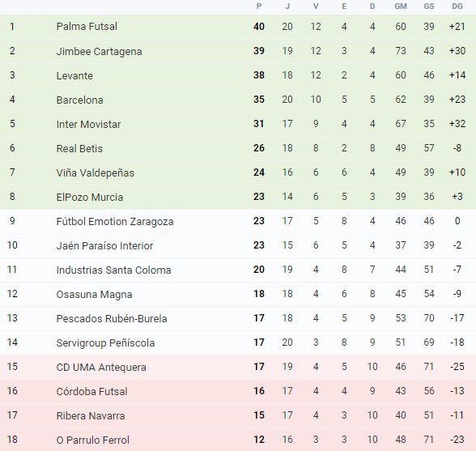
Task: Select Servigroup Peñíscola in the standings
Action: click(105, 343)
